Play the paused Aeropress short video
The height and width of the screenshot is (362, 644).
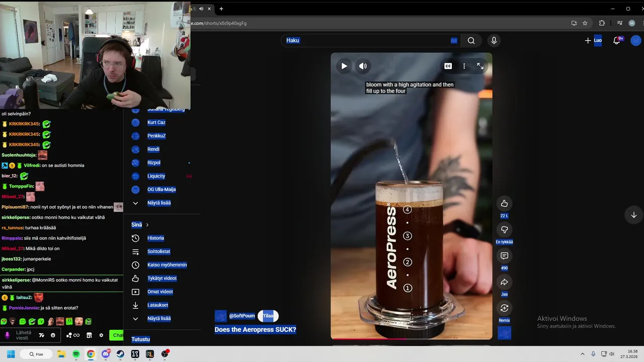344,66
